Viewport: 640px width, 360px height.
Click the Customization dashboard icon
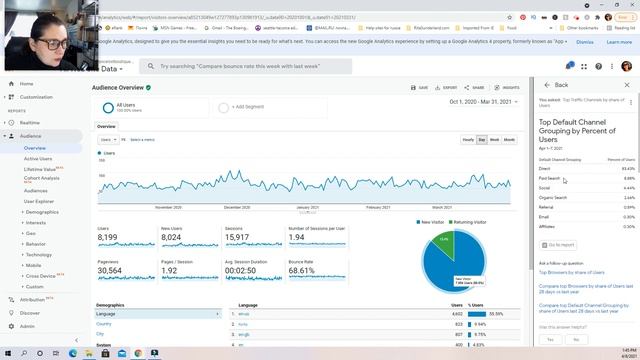[x=11, y=97]
